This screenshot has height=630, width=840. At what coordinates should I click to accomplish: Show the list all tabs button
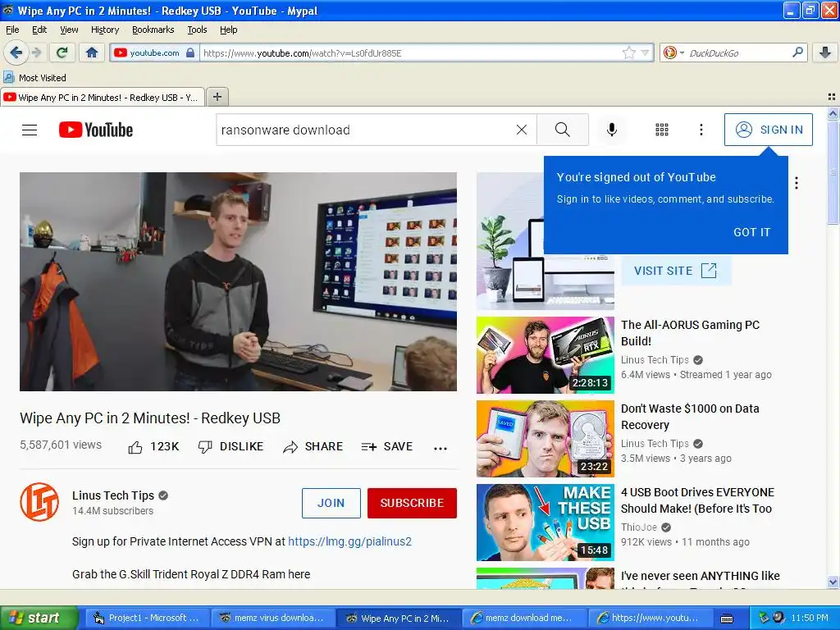(832, 97)
